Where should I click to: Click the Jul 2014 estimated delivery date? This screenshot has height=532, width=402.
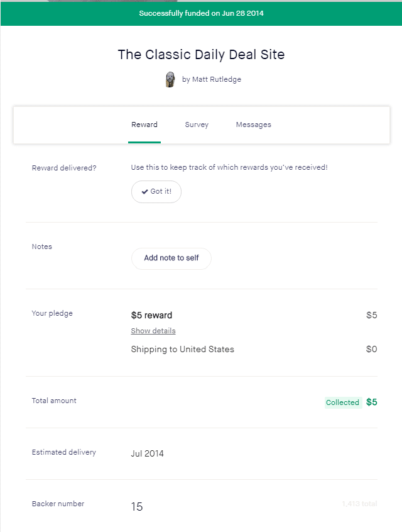click(147, 453)
